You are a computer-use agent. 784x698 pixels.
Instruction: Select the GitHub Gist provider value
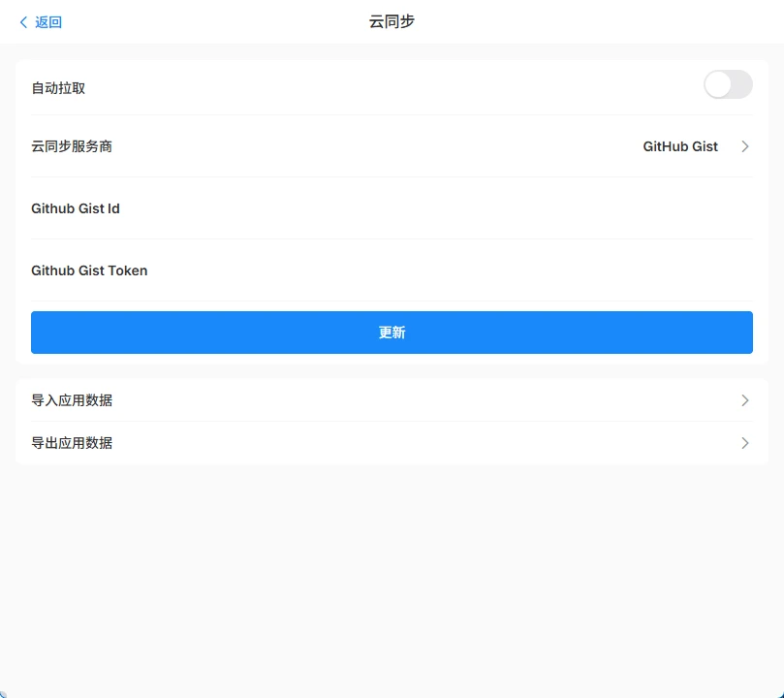click(x=680, y=146)
